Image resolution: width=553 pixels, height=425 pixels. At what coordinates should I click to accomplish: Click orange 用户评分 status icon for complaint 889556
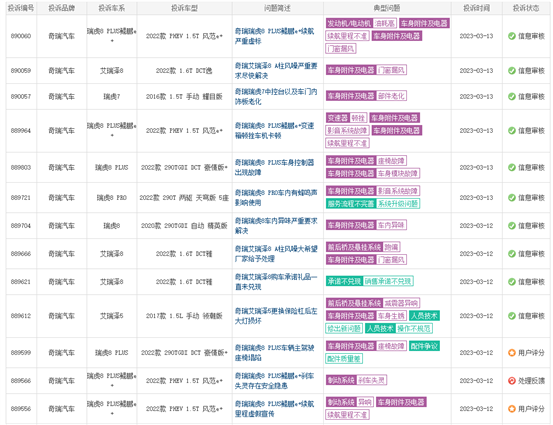click(512, 408)
